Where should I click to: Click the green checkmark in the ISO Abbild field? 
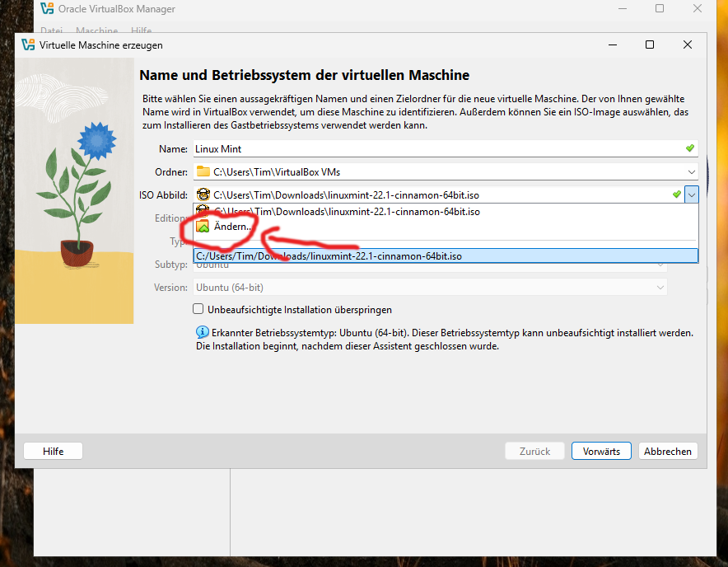click(x=677, y=194)
